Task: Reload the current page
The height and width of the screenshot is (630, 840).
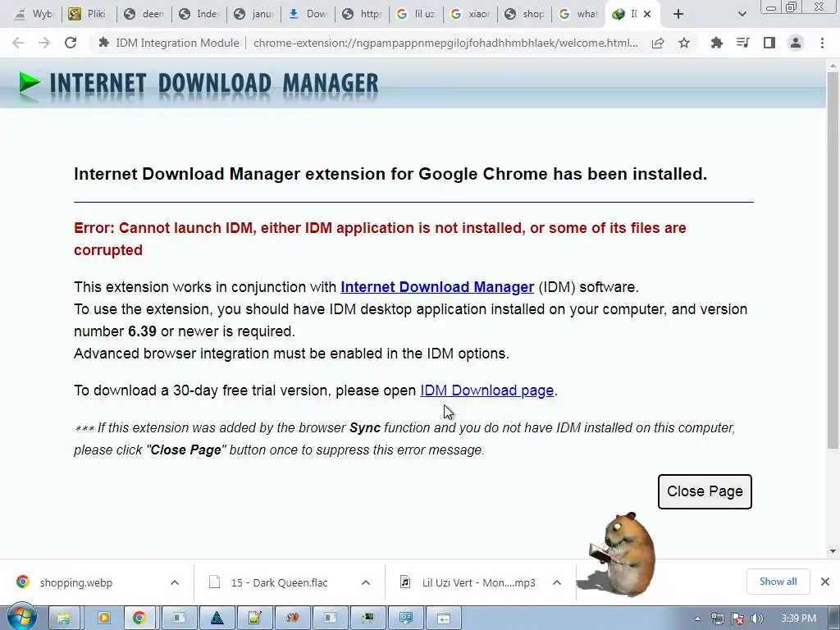Action: click(x=71, y=43)
